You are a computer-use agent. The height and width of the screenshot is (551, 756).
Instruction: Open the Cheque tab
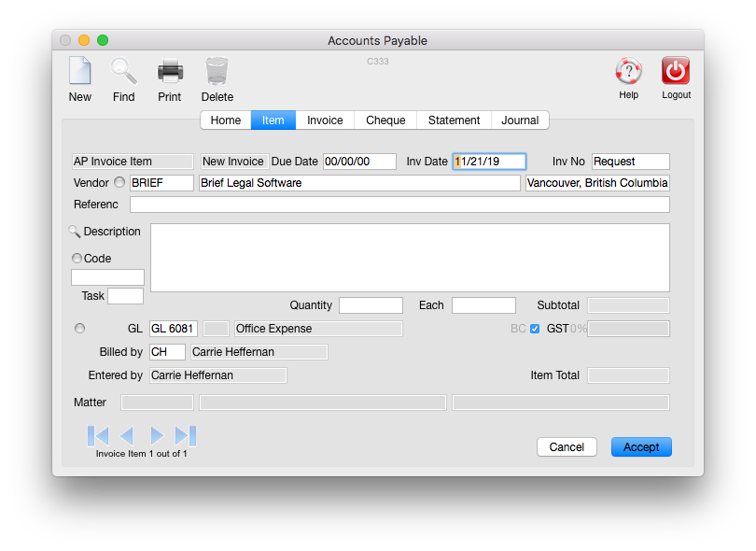(x=385, y=120)
